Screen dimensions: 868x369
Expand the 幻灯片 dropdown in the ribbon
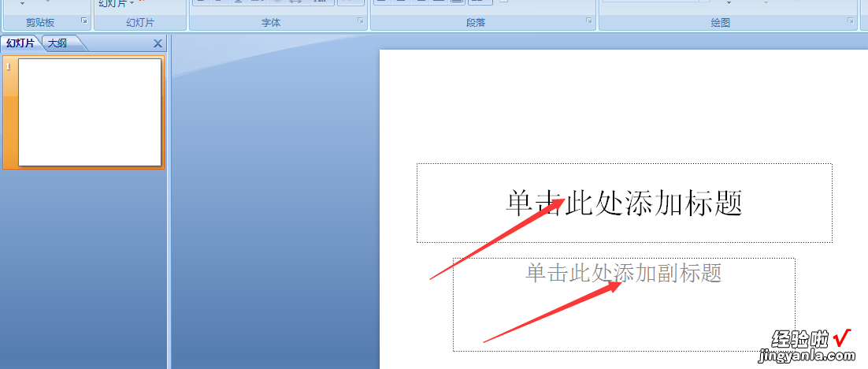[117, 3]
